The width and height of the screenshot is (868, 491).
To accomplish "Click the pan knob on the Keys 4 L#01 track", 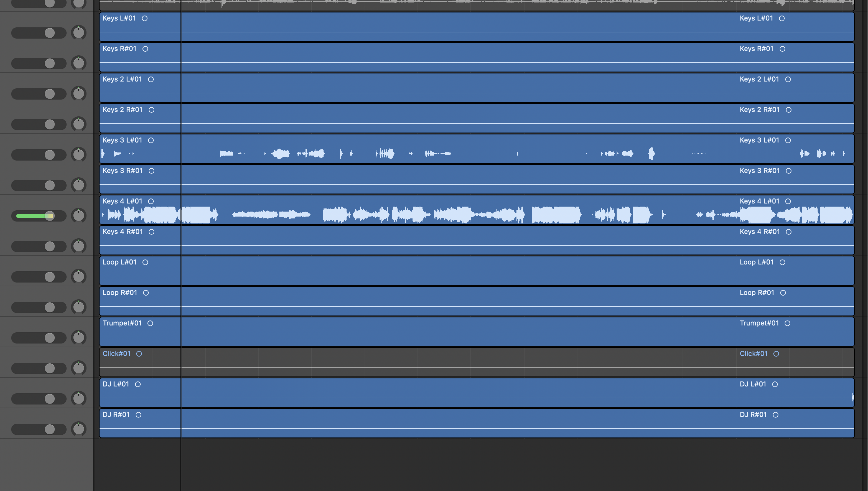I will pyautogui.click(x=78, y=216).
